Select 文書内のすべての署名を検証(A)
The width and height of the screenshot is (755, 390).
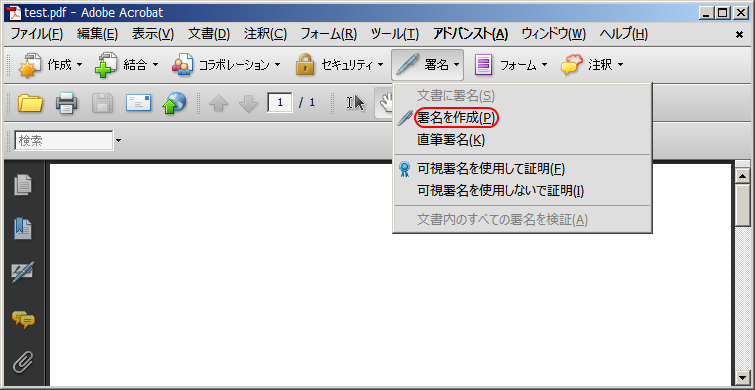click(x=502, y=220)
